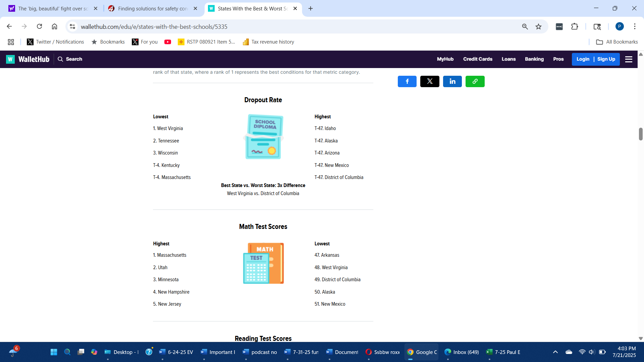Open Banking navigation menu
Viewport: 644px width, 362px height.
(x=534, y=59)
